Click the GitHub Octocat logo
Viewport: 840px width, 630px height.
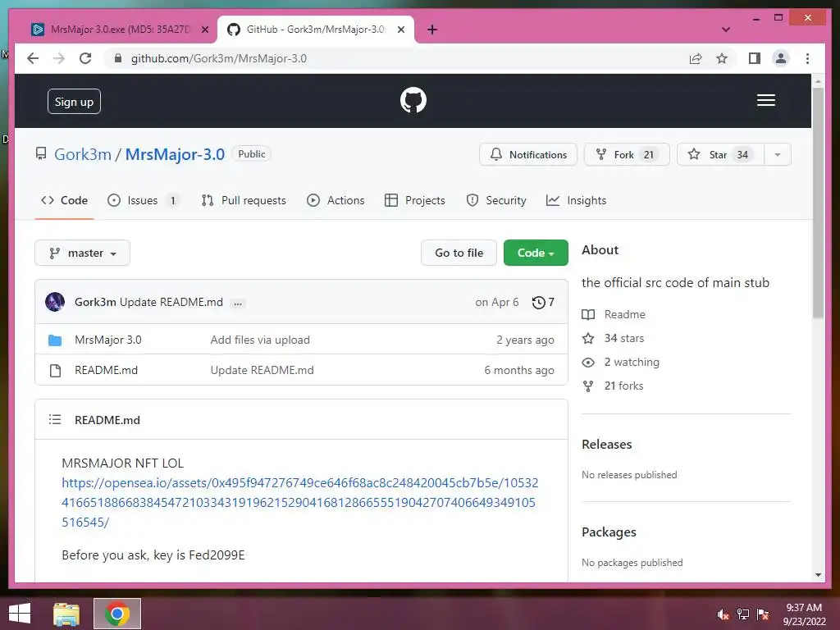[x=413, y=100]
